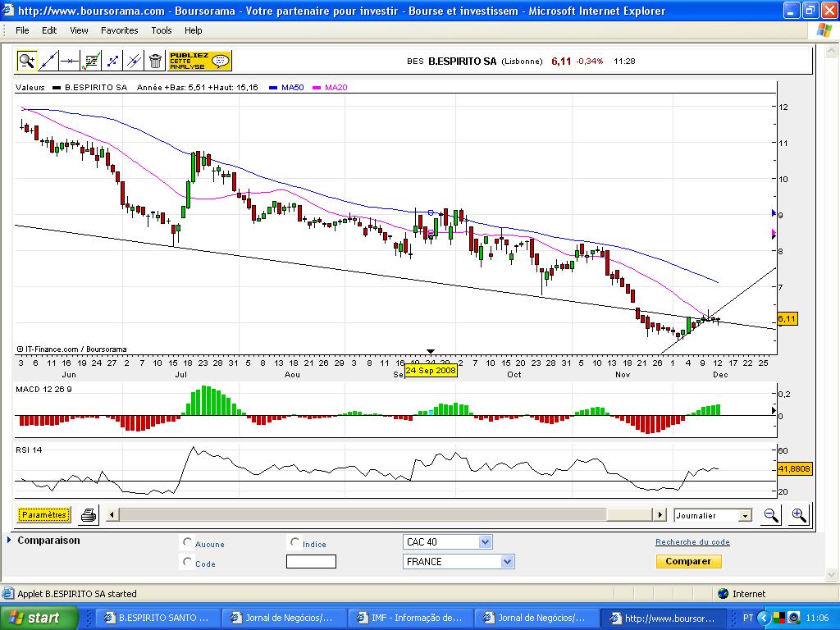Click the RSI 14 indicator label
This screenshot has width=840, height=630.
(x=29, y=450)
